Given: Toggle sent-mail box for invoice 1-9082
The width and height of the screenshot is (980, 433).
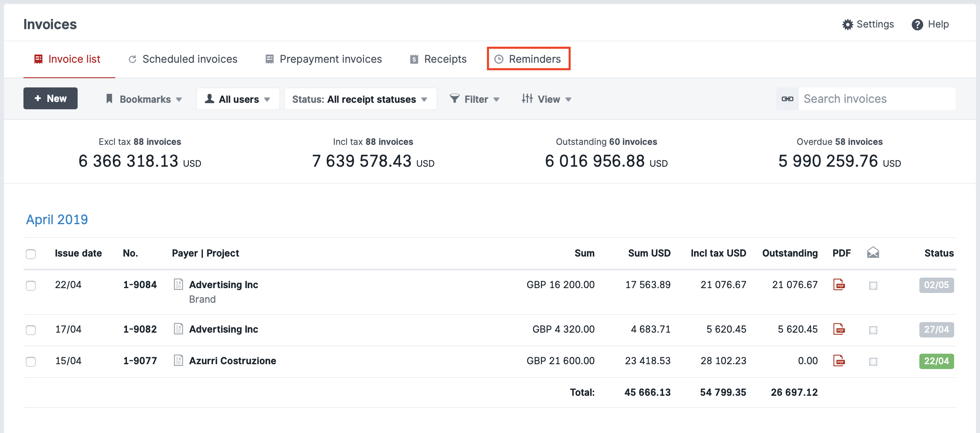Looking at the screenshot, I should pos(873,330).
